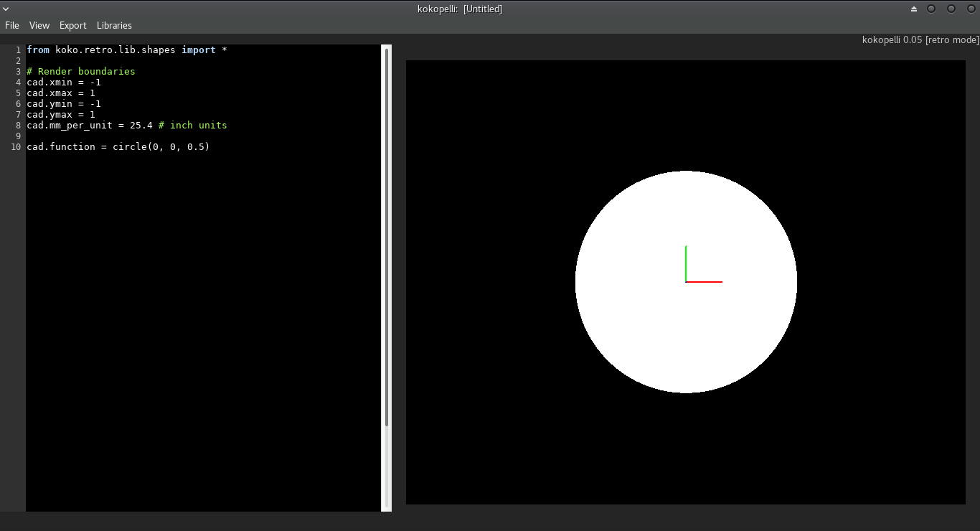This screenshot has width=980, height=531.
Task: Click the code editor vertical scrollbar
Action: coord(387,237)
